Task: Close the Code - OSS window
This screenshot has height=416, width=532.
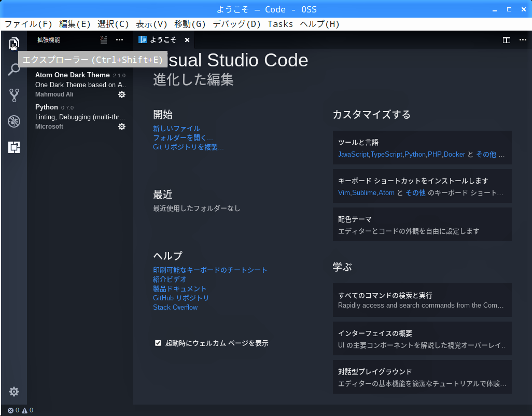Action: pos(524,9)
